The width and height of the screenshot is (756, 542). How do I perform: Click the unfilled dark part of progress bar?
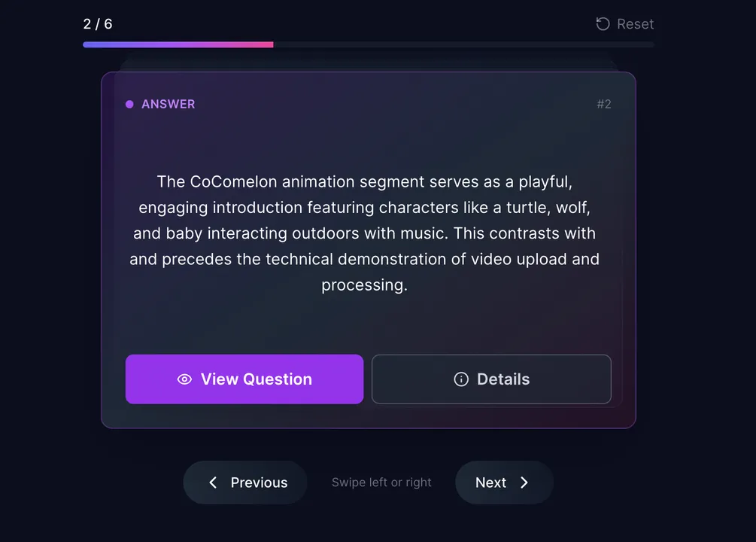pyautogui.click(x=463, y=45)
